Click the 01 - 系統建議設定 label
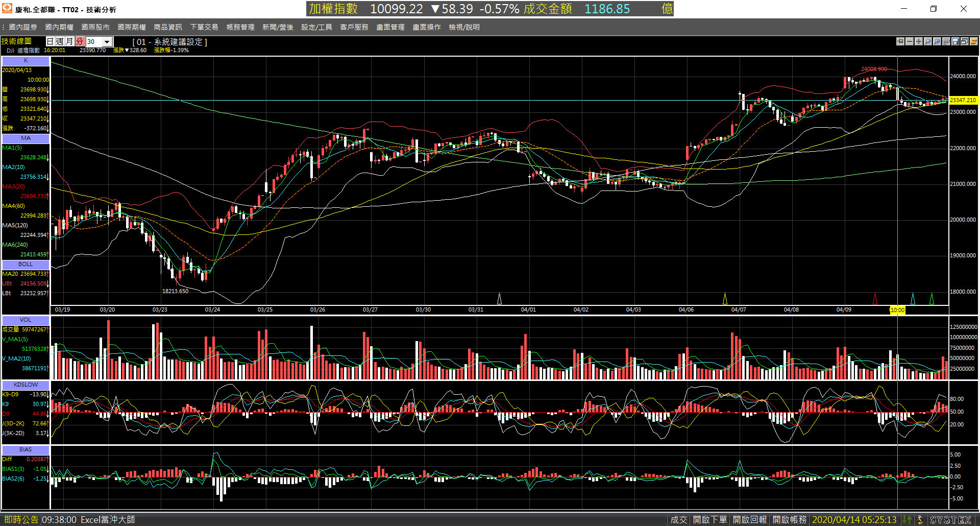 (x=169, y=42)
